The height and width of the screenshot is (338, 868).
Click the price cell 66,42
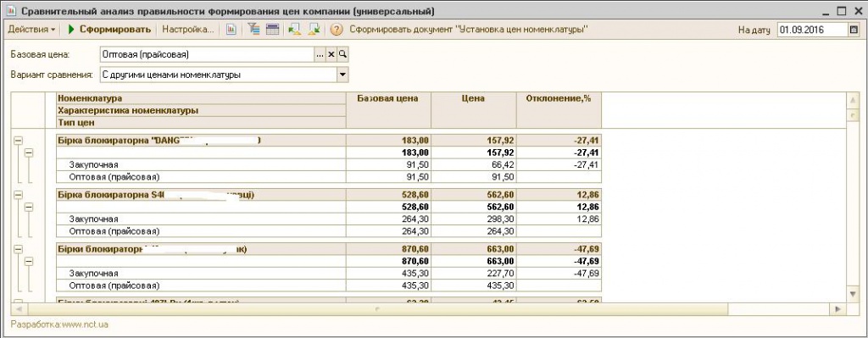click(x=473, y=165)
